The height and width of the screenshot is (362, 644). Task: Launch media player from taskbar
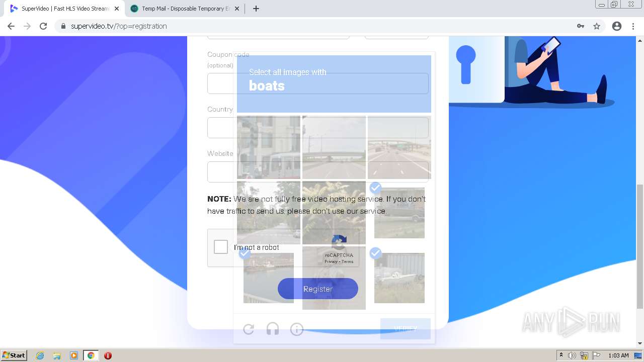click(74, 355)
